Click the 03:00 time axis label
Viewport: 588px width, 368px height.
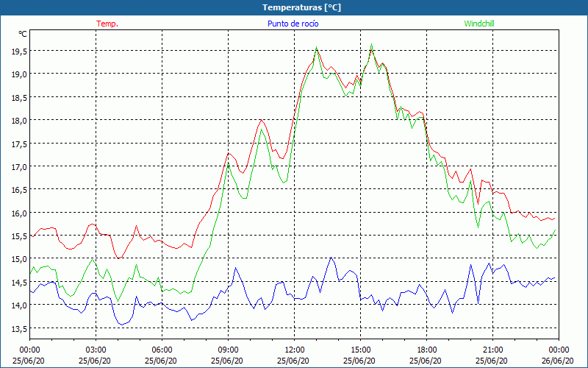[96, 350]
